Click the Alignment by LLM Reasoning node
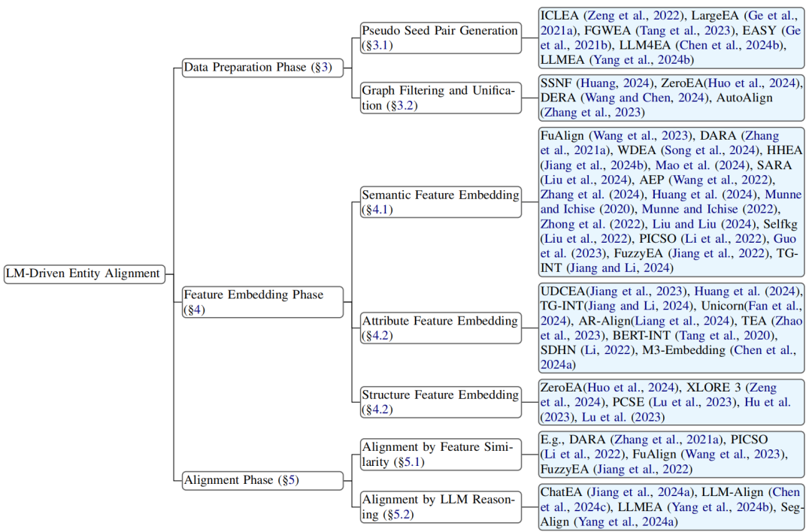This screenshot has width=812, height=532. [441, 506]
